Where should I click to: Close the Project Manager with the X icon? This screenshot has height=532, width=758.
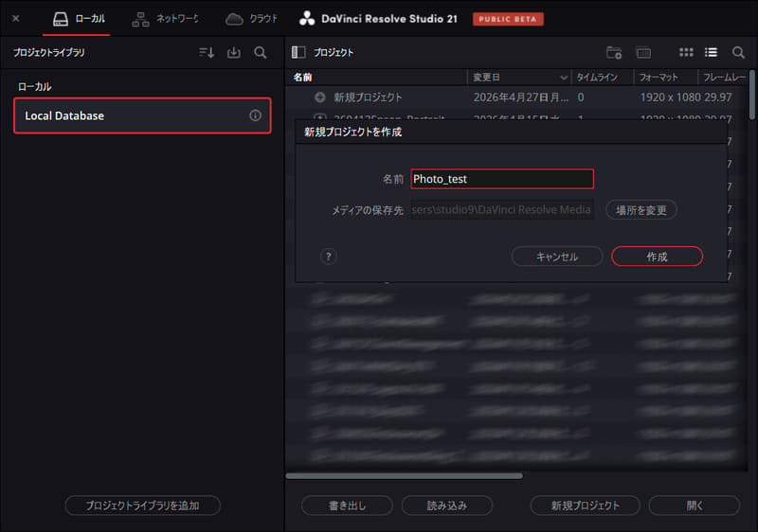click(x=16, y=19)
